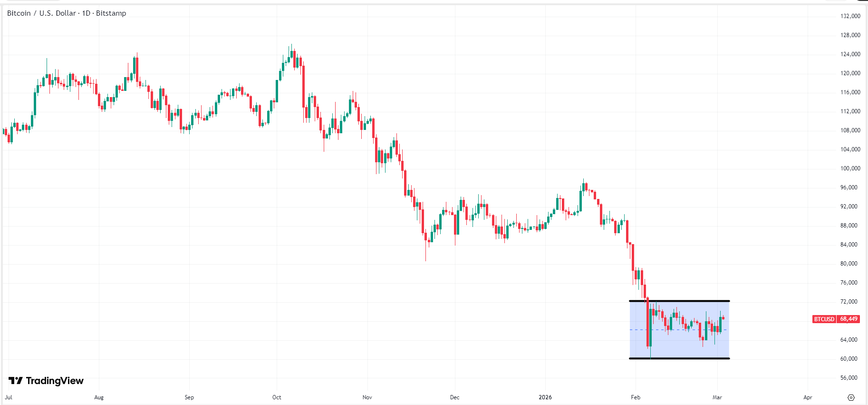Viewport: 868px width, 405px height.
Task: Select the blue shaded range rectangle
Action: (x=679, y=342)
